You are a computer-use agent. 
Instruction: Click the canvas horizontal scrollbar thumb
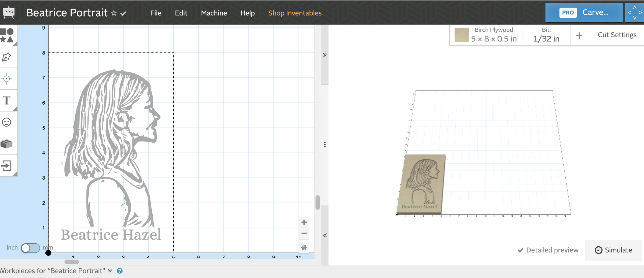[x=72, y=262]
